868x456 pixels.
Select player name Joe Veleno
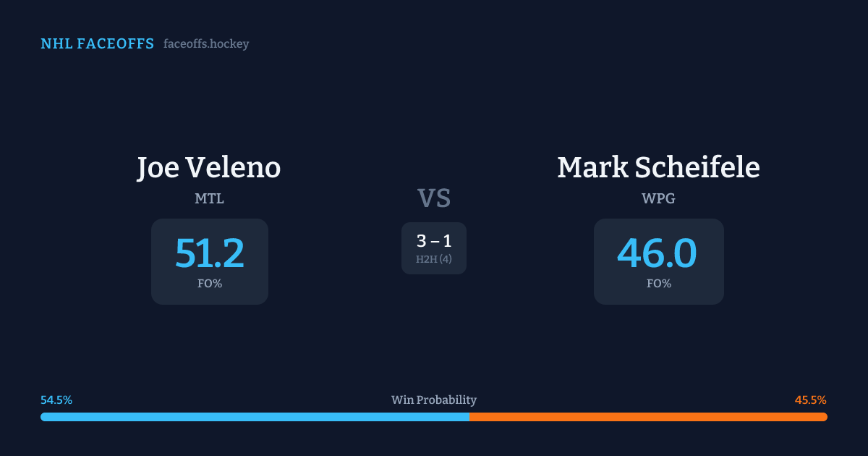pos(209,168)
